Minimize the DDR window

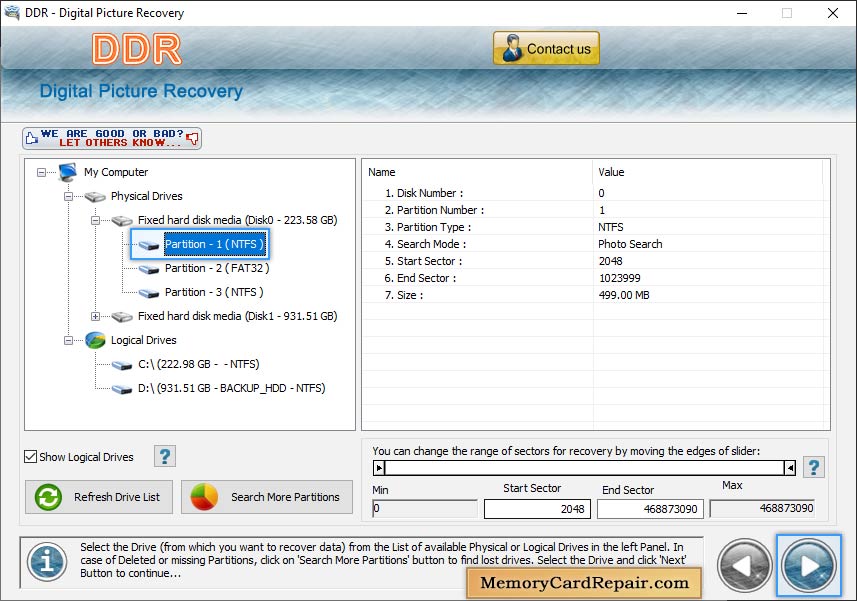point(742,13)
